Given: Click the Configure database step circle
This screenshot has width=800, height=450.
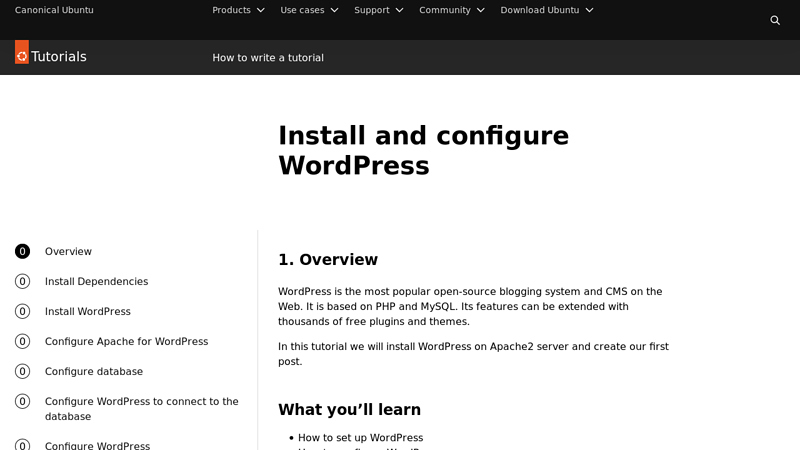Looking at the screenshot, I should [22, 371].
